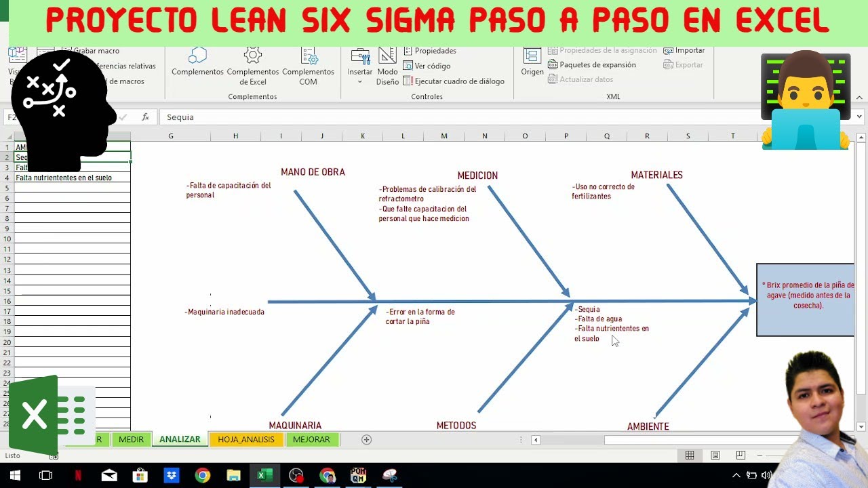Image resolution: width=868 pixels, height=488 pixels.
Task: Click MEDICION label on diagram
Action: tap(477, 176)
